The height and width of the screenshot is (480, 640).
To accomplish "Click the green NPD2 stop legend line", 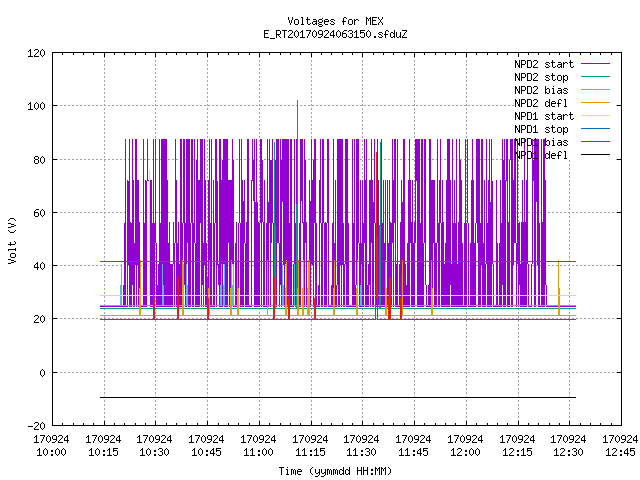I will coord(596,77).
